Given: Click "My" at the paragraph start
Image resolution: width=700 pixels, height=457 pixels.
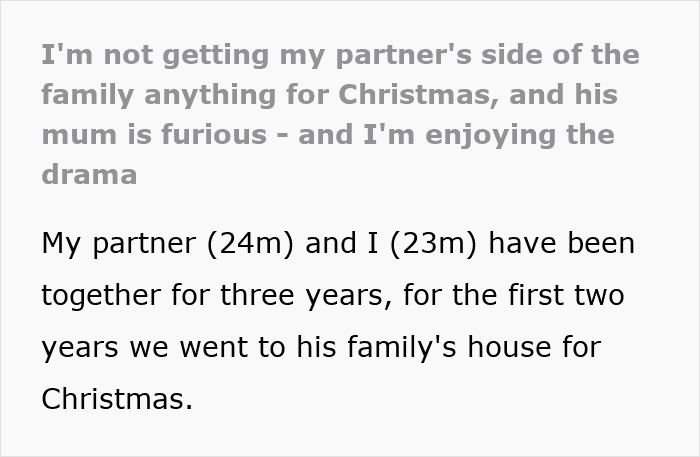Looking at the screenshot, I should tap(61, 243).
